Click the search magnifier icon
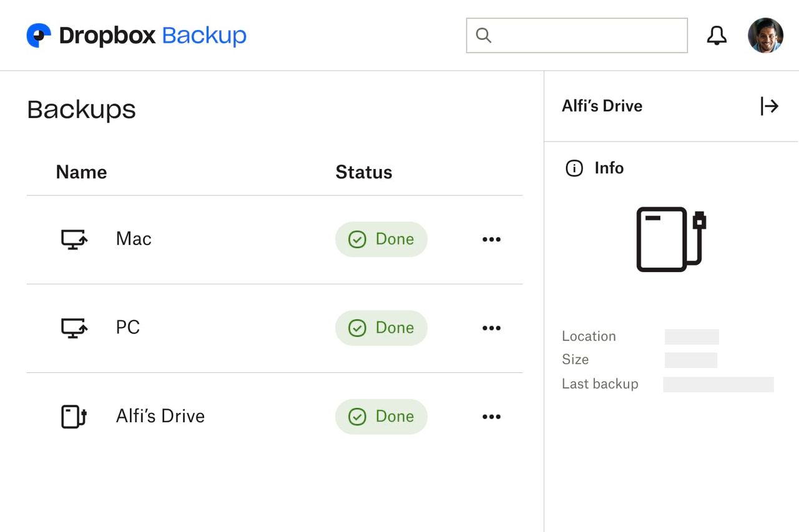The height and width of the screenshot is (532, 799). click(x=484, y=36)
